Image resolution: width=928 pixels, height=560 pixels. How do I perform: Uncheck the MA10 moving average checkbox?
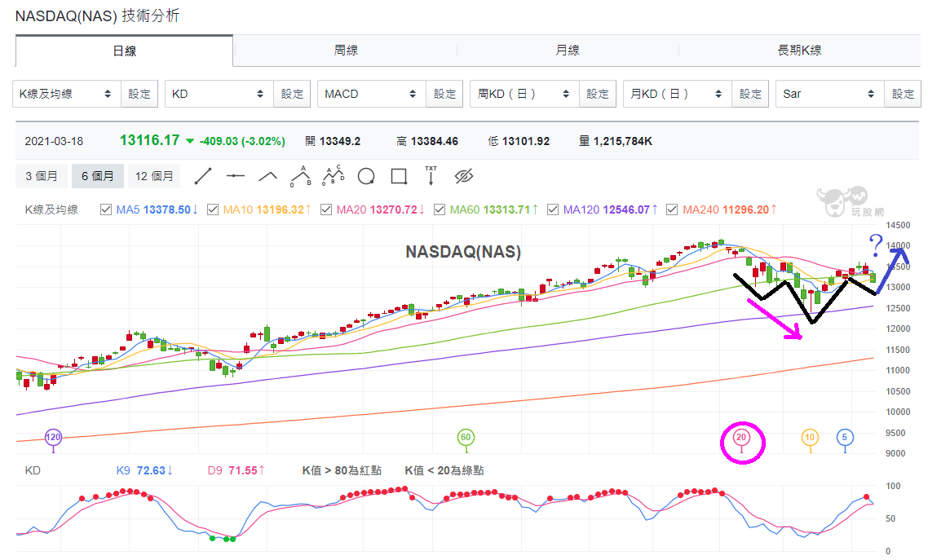213,209
